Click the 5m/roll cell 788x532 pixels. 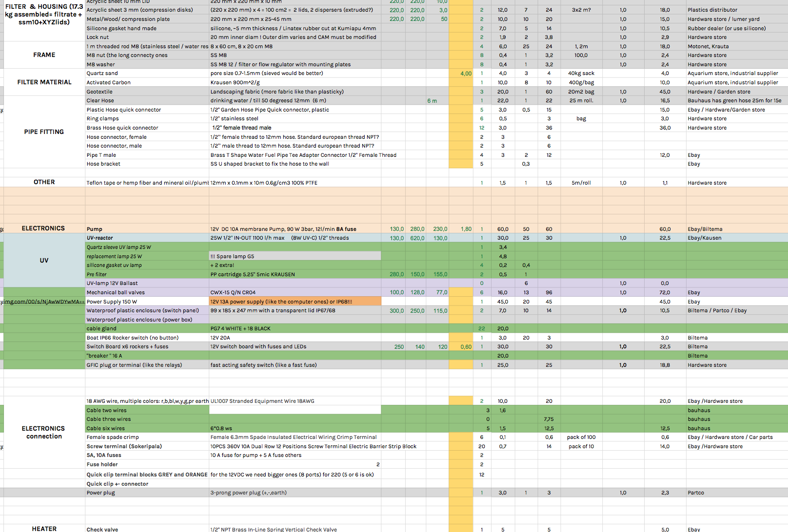click(581, 183)
